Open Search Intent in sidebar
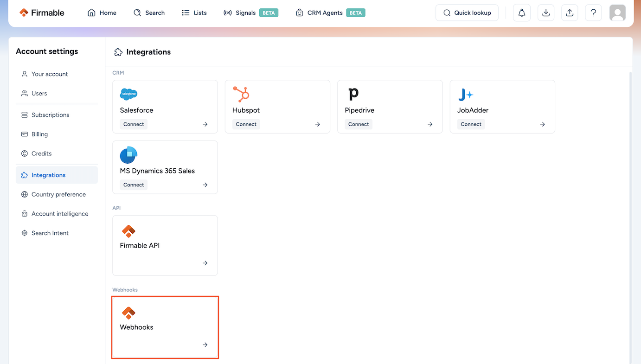This screenshot has width=641, height=364. [x=57, y=233]
